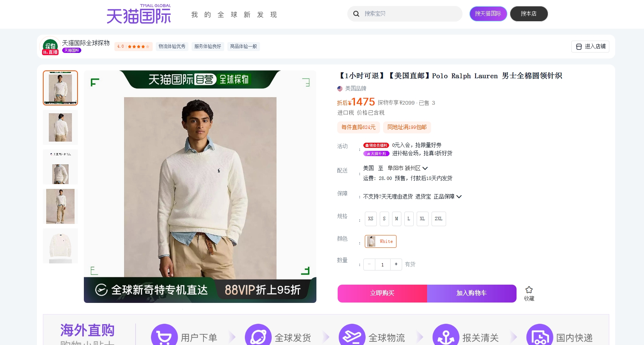The width and height of the screenshot is (644, 345).
Task: Click the 报关清关 anchor step icon
Action: pyautogui.click(x=446, y=336)
